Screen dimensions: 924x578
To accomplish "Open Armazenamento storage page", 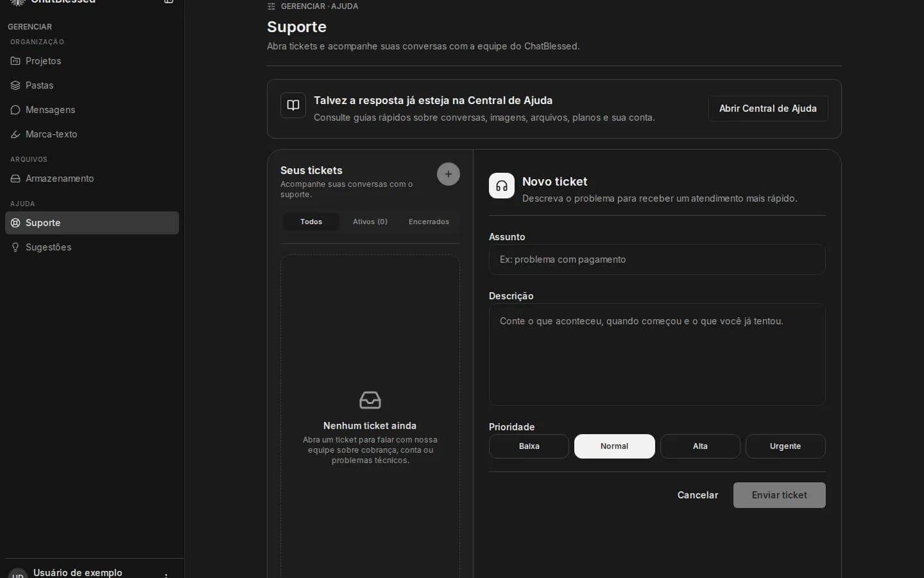I will pyautogui.click(x=92, y=179).
